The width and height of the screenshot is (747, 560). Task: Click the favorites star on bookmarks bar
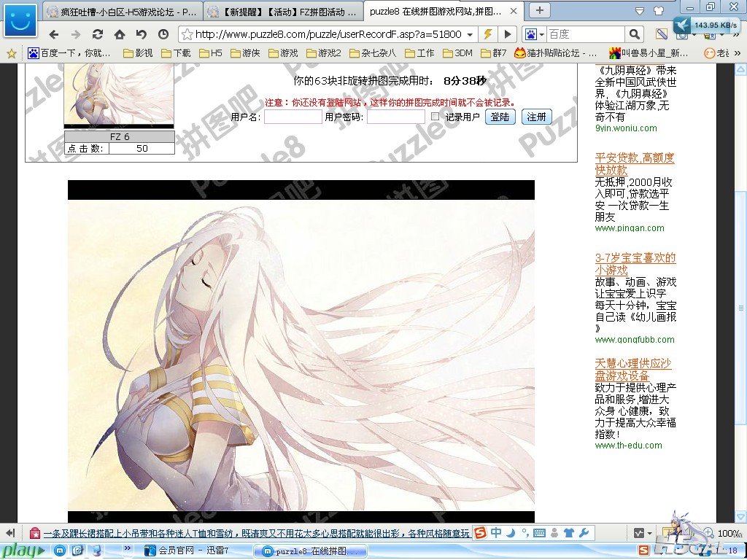(x=12, y=53)
